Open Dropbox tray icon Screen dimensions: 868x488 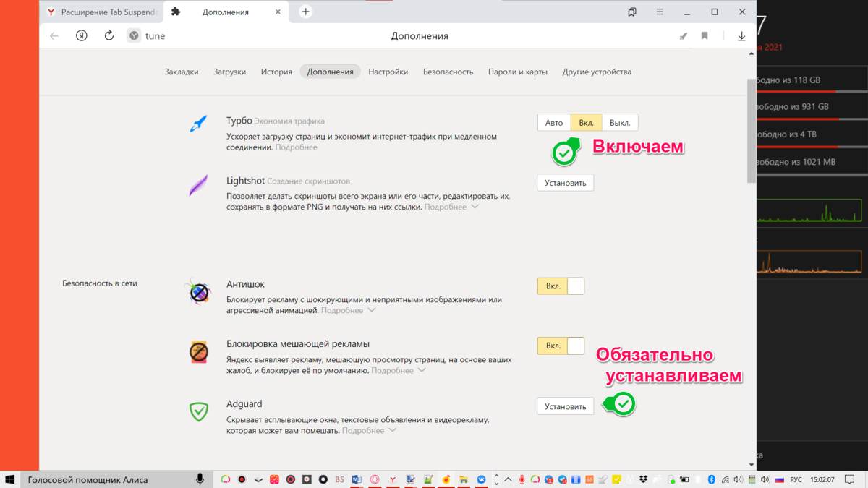pyautogui.click(x=643, y=479)
